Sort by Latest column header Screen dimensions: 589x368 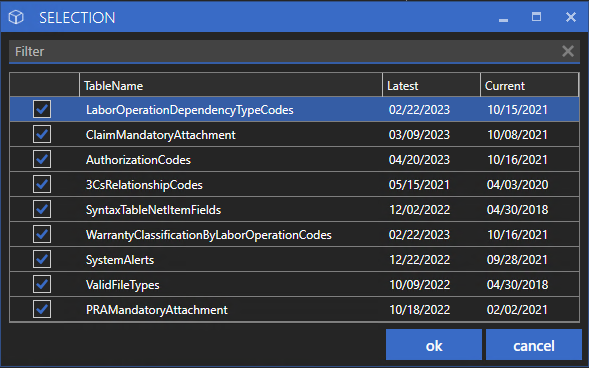point(431,85)
